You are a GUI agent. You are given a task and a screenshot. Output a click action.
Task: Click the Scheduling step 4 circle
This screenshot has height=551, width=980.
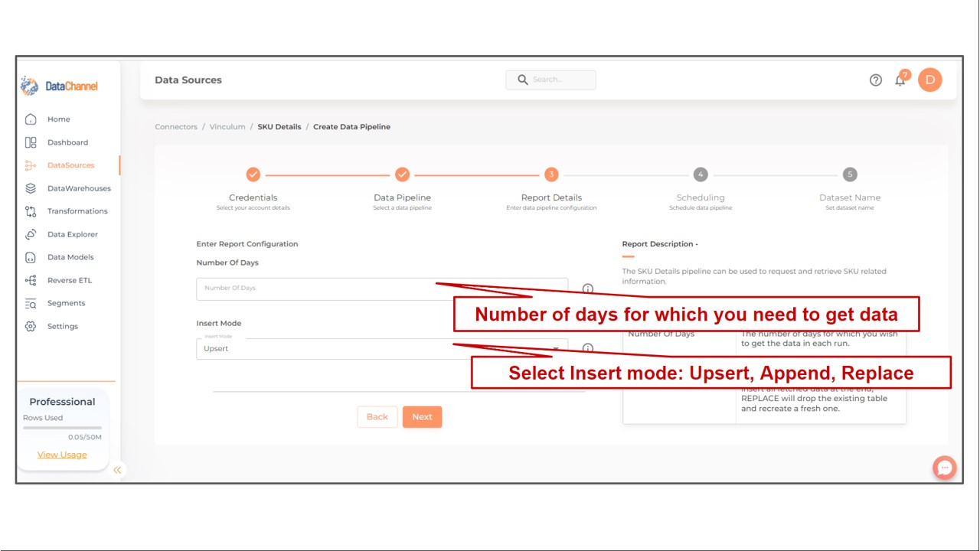coord(701,174)
